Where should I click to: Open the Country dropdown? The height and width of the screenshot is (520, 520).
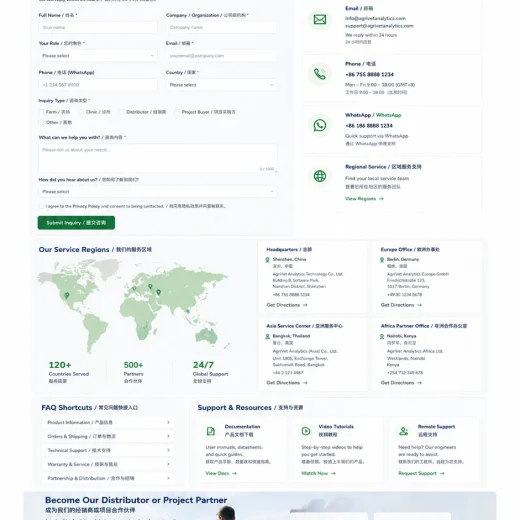coord(221,85)
